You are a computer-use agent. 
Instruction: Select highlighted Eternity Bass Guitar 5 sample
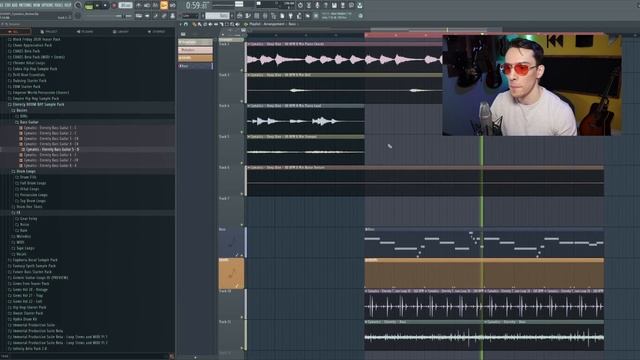pyautogui.click(x=52, y=149)
